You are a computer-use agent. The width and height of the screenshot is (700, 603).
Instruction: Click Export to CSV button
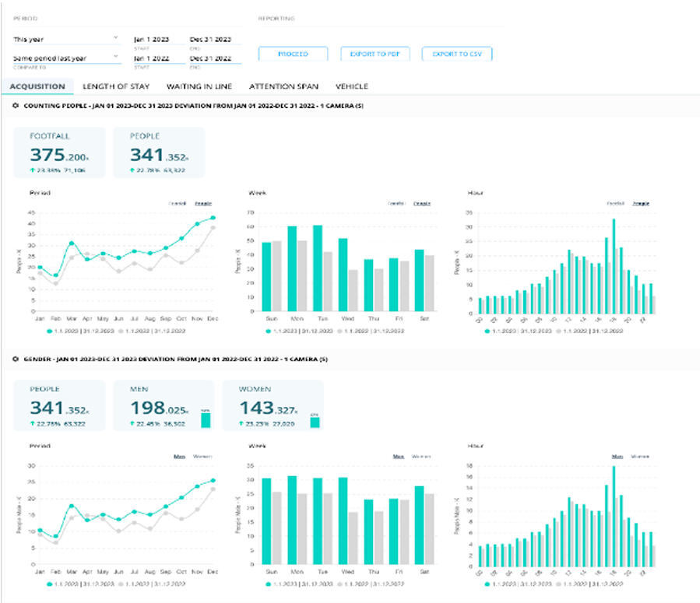457,54
